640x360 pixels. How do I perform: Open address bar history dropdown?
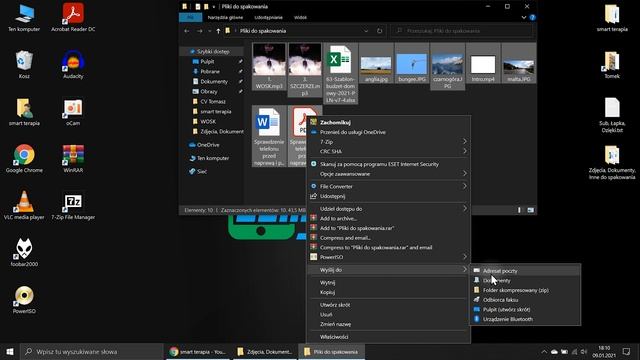coord(366,31)
